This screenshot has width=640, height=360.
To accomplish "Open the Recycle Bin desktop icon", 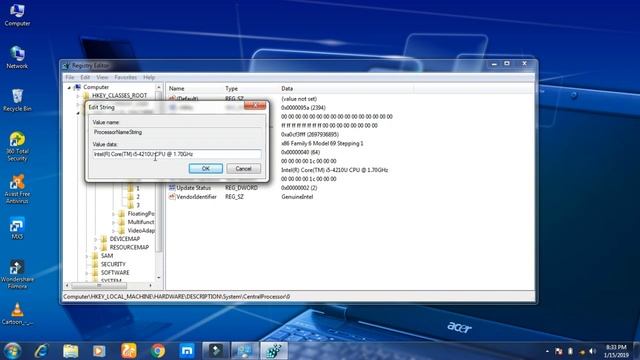I will pos(17,100).
